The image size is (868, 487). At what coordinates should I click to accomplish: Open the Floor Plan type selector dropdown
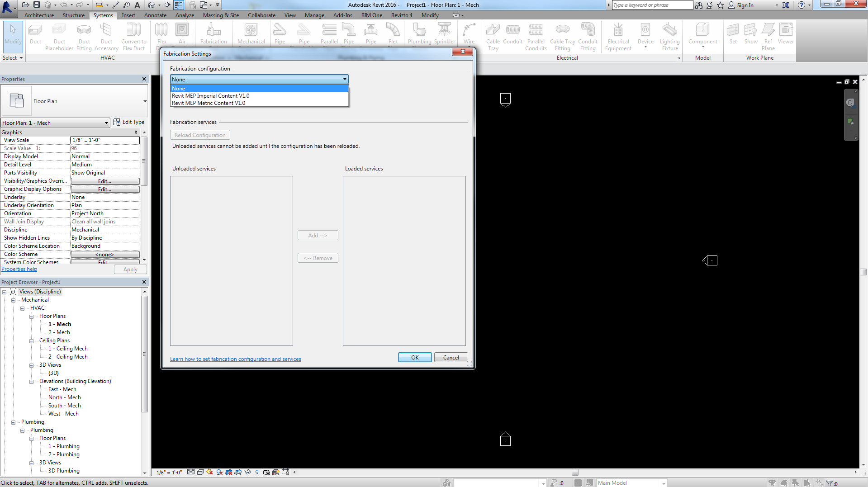(145, 101)
